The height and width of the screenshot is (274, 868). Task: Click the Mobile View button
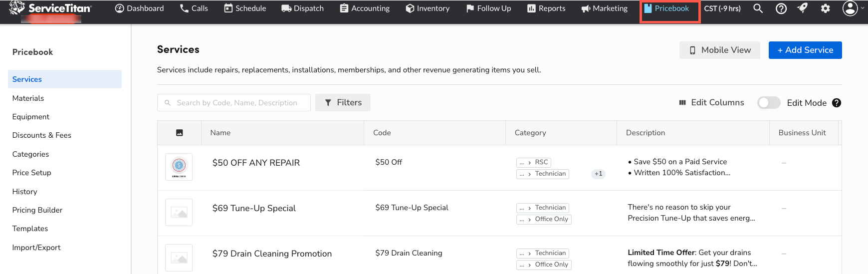click(719, 50)
